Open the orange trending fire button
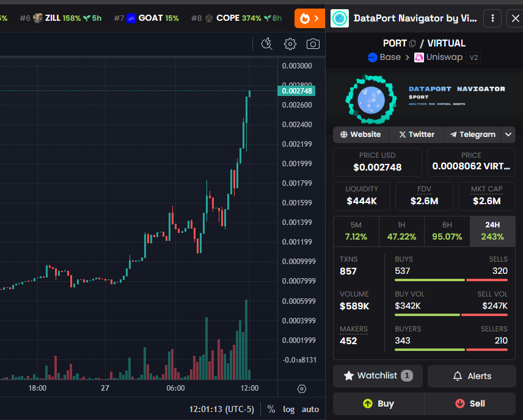523x420 pixels. click(x=310, y=18)
